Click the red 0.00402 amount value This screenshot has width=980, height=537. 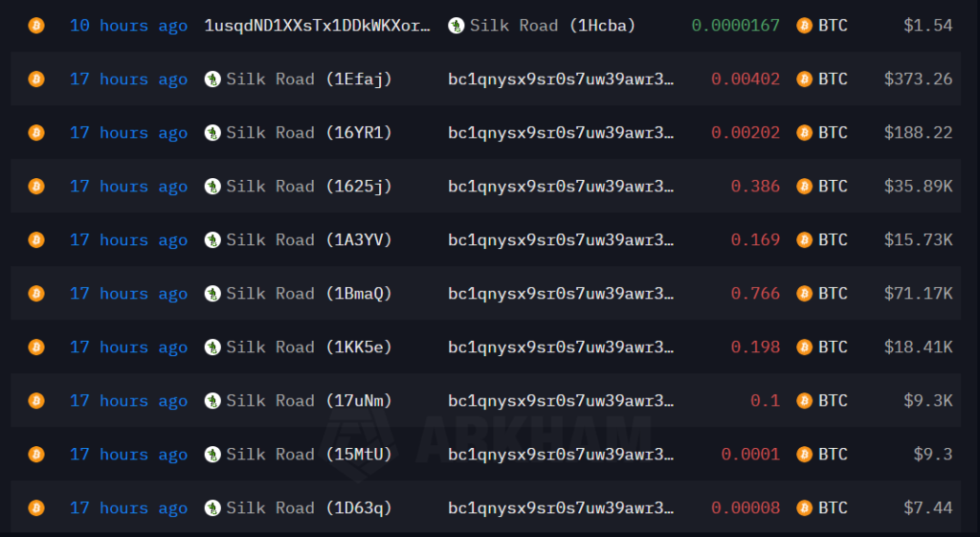[x=746, y=79]
